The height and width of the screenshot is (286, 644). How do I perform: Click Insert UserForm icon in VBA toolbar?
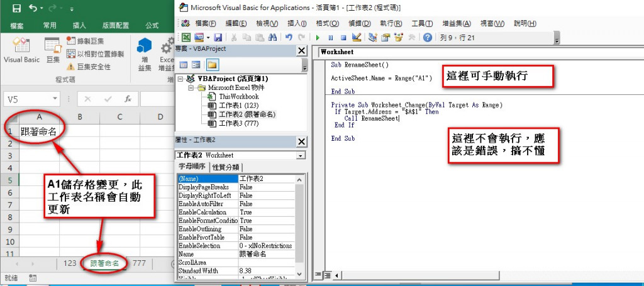tap(199, 37)
